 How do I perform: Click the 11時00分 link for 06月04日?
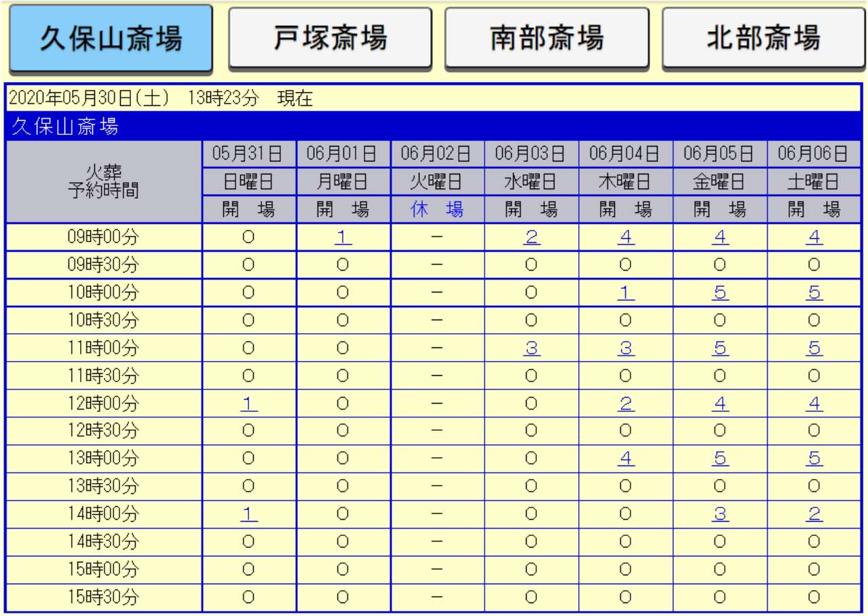click(626, 348)
